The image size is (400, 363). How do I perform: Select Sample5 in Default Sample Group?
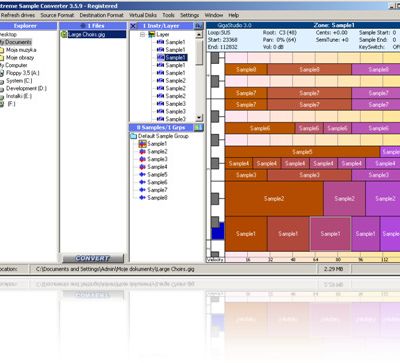tap(157, 175)
